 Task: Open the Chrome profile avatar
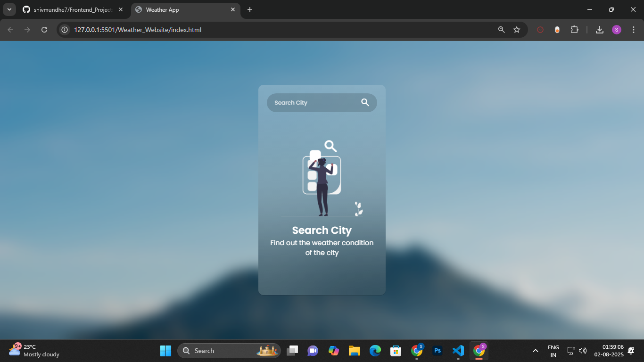617,30
